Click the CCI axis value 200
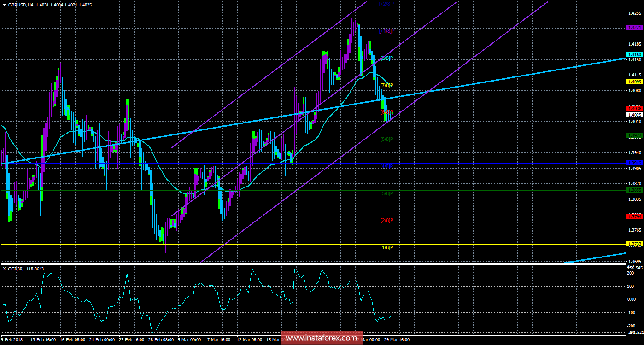Viewport: 644px width, 345px height. (x=631, y=273)
